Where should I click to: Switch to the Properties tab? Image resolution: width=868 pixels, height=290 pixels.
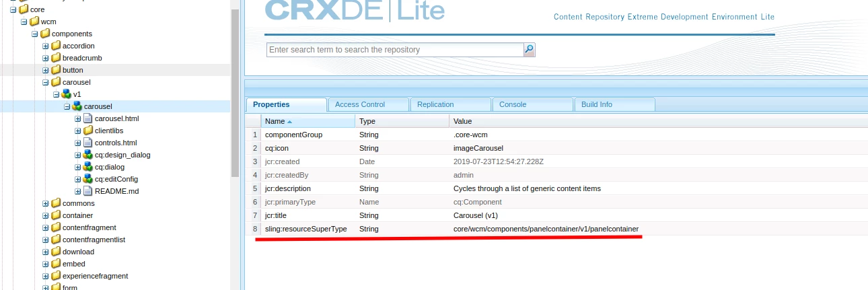coord(287,104)
